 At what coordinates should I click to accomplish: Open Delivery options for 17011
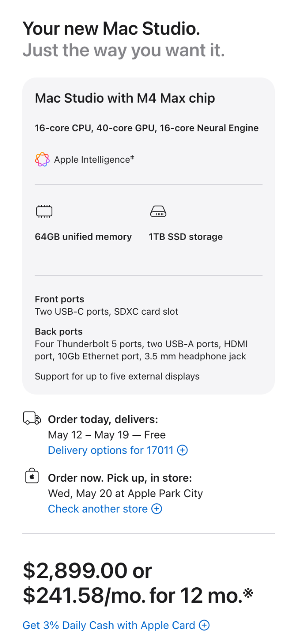(x=111, y=450)
